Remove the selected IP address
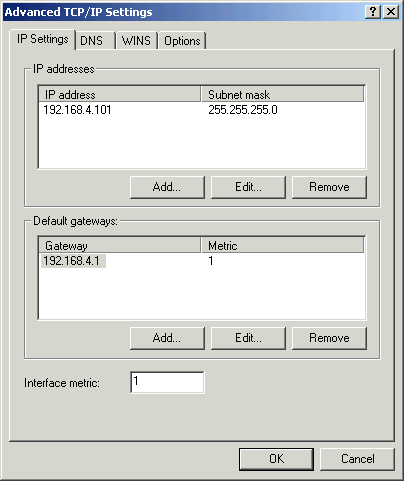This screenshot has height=481, width=404. (329, 187)
